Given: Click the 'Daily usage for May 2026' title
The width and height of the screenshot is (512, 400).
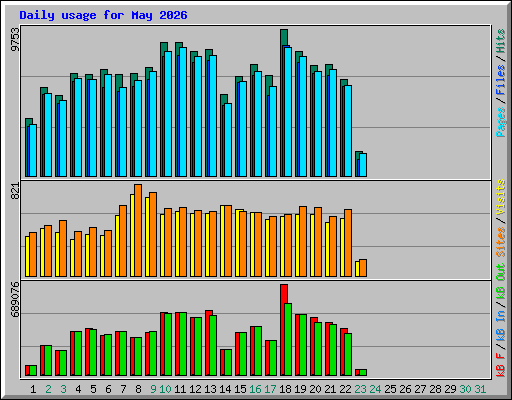Looking at the screenshot, I should click(x=103, y=15).
